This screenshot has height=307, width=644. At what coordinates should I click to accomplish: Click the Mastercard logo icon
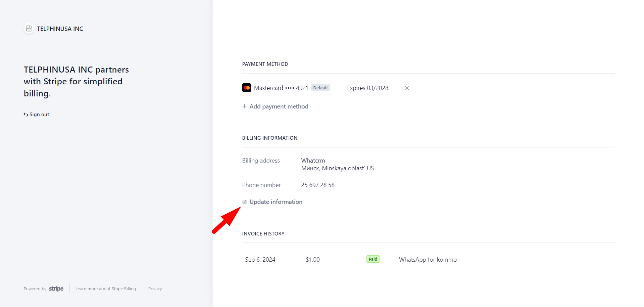click(x=247, y=88)
